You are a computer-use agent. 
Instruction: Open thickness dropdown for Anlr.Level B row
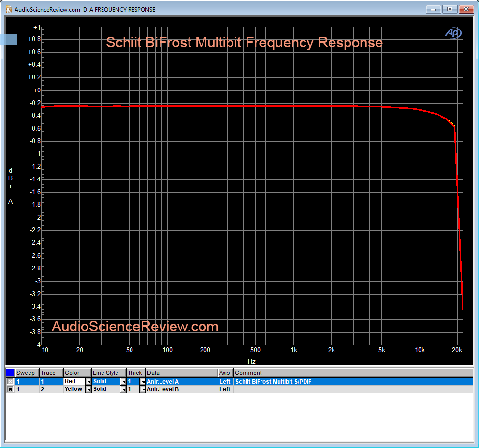pos(143,389)
